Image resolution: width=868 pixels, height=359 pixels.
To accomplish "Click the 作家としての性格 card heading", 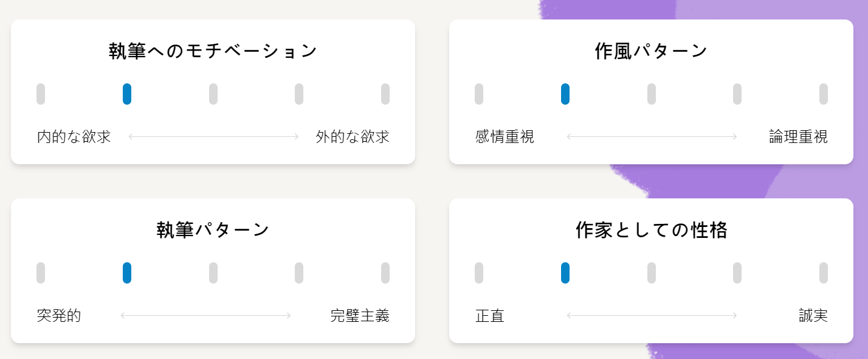I will pos(651,230).
